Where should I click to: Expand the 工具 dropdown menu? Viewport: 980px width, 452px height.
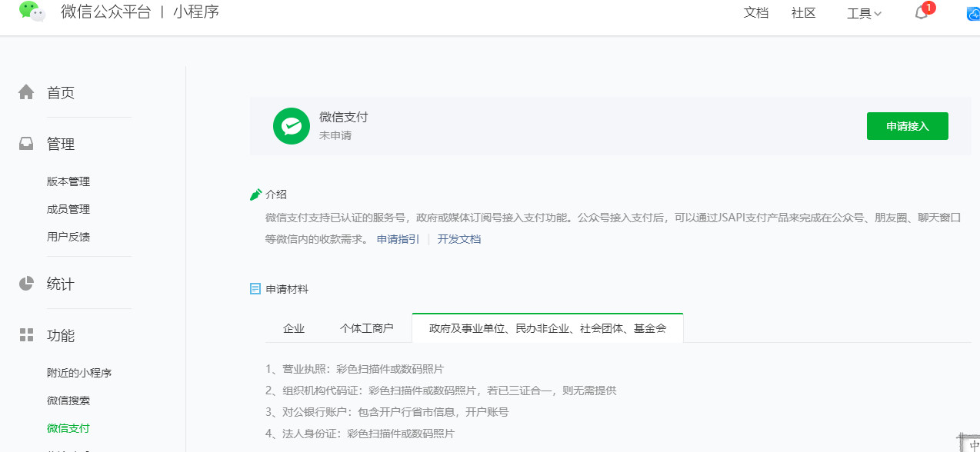pyautogui.click(x=864, y=13)
